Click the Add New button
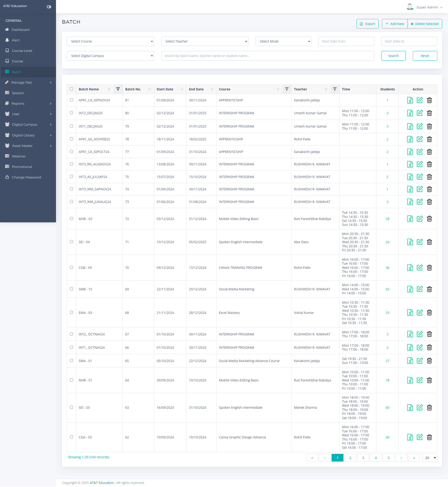448x487 pixels. (x=395, y=24)
